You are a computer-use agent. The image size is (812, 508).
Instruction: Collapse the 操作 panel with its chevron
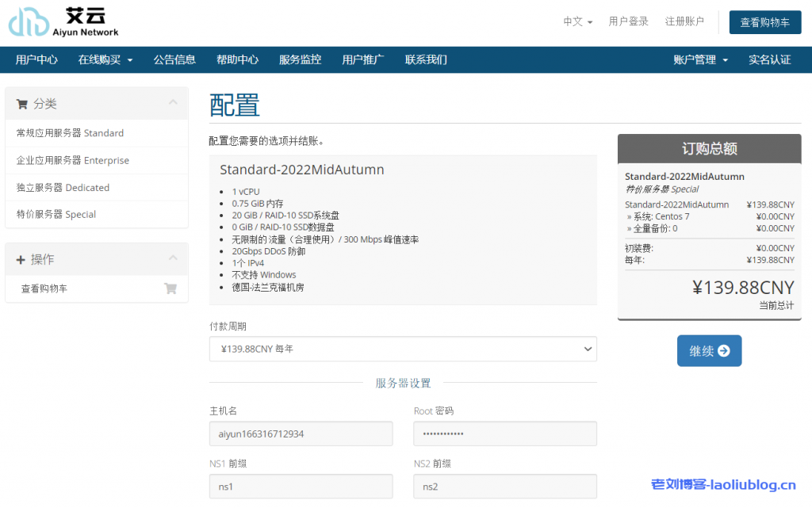coord(171,259)
